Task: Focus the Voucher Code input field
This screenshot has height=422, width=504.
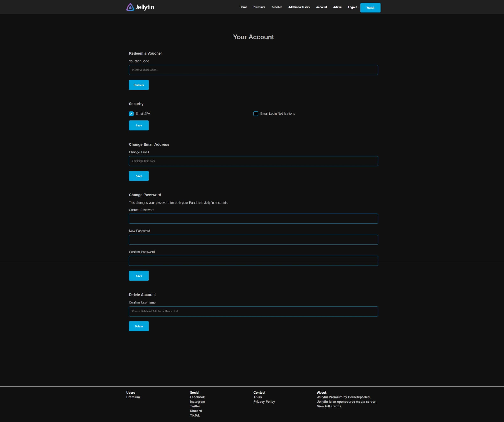Action: (253, 70)
